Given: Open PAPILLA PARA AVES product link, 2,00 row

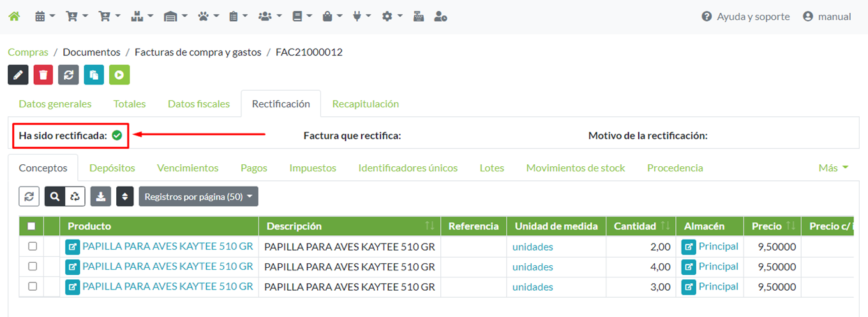Looking at the screenshot, I should coord(168,246).
